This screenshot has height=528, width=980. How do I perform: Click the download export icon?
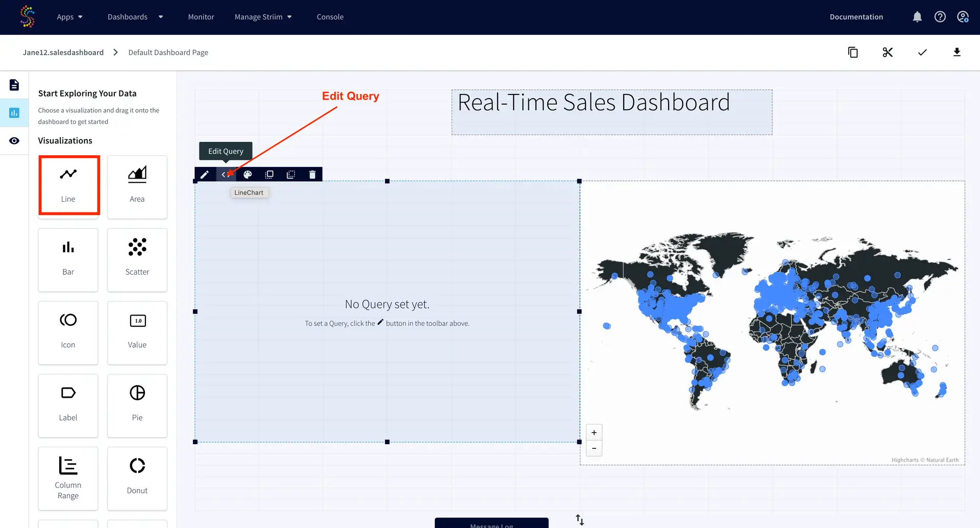pyautogui.click(x=957, y=52)
